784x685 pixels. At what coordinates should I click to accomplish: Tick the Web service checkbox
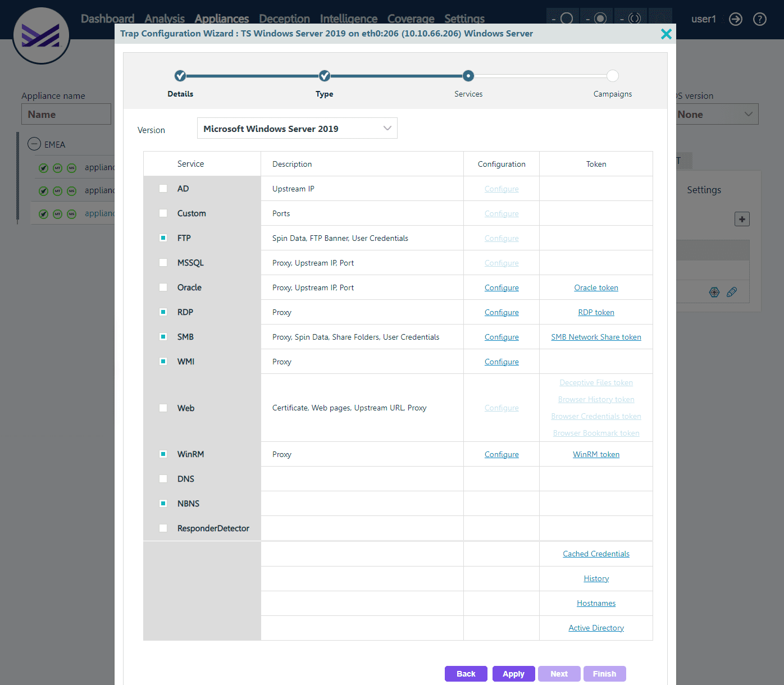163,408
